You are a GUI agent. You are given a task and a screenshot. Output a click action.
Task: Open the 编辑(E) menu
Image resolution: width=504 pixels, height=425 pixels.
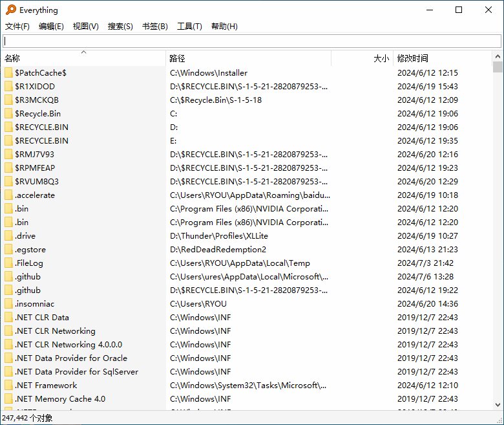[x=51, y=27]
